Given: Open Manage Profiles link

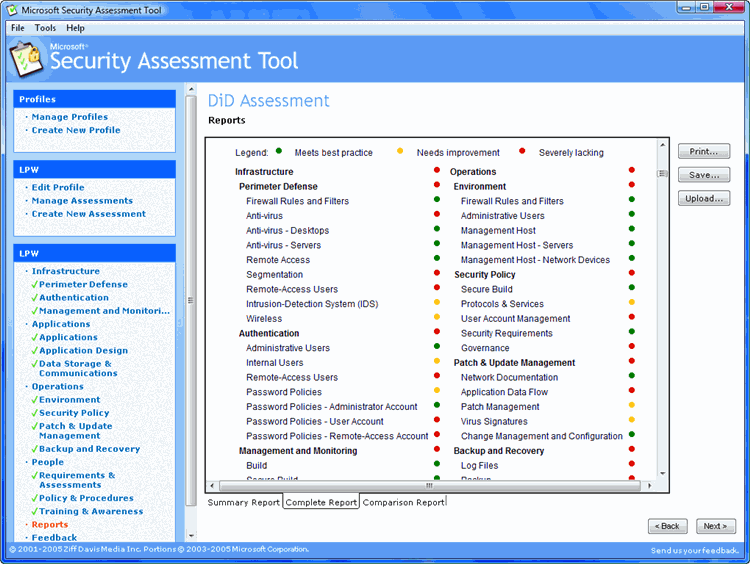Looking at the screenshot, I should (x=70, y=117).
